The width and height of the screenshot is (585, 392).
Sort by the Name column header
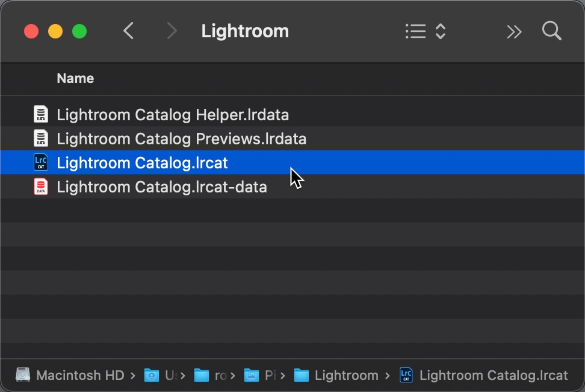pos(75,78)
